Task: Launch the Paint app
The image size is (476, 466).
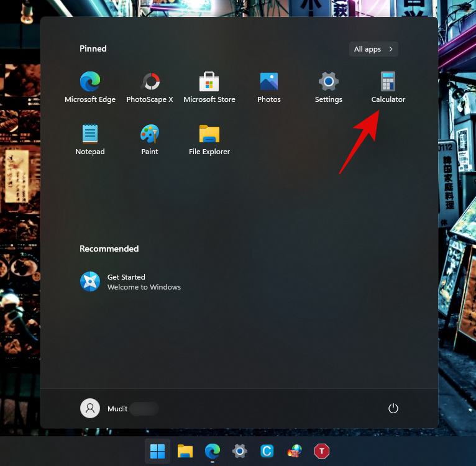Action: point(150,139)
